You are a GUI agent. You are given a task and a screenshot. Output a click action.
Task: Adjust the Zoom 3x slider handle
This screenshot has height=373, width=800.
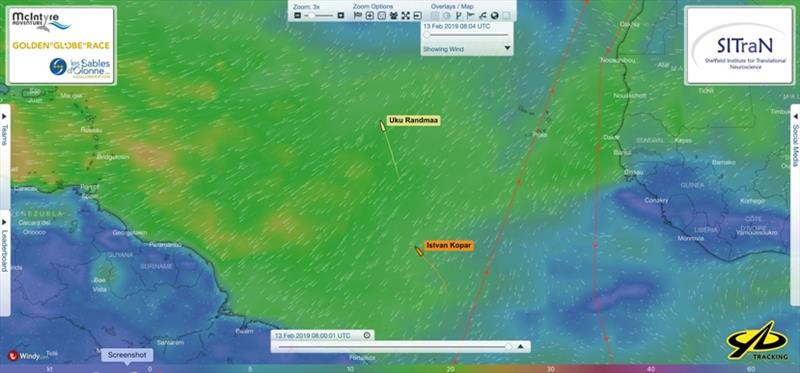click(x=311, y=15)
